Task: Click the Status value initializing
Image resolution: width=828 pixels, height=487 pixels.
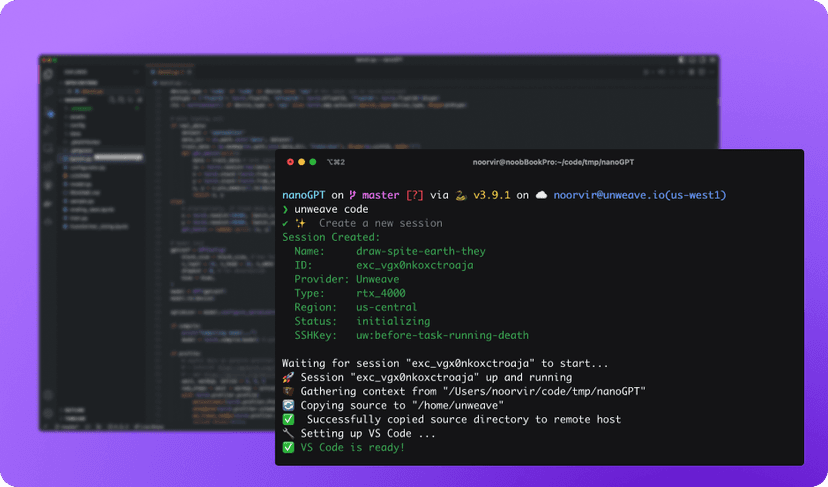Action: 393,321
